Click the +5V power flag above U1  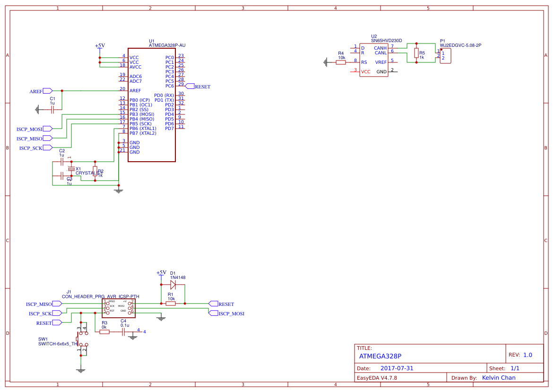pos(99,46)
